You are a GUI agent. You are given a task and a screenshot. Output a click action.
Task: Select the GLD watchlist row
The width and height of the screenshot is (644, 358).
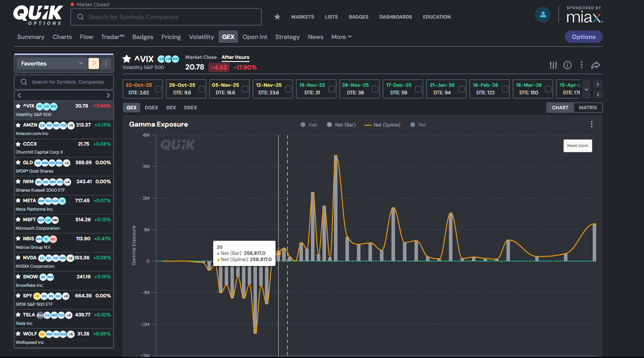(64, 167)
